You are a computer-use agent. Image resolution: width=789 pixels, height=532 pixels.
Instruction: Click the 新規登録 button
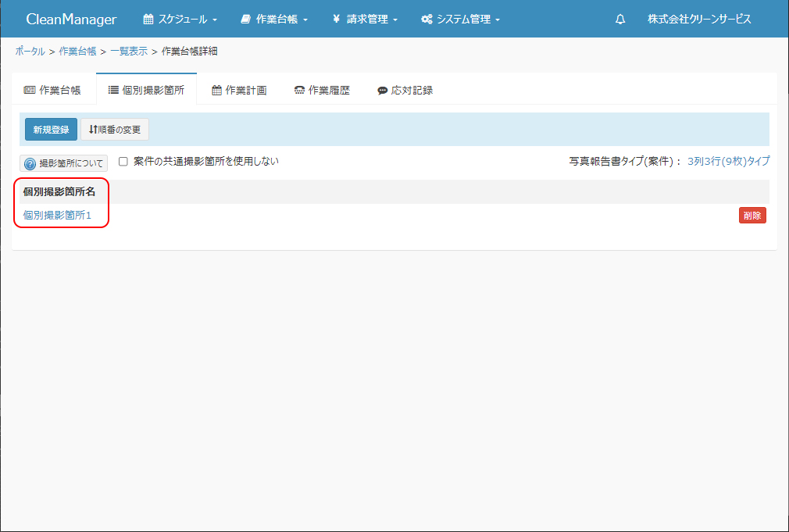pos(51,130)
